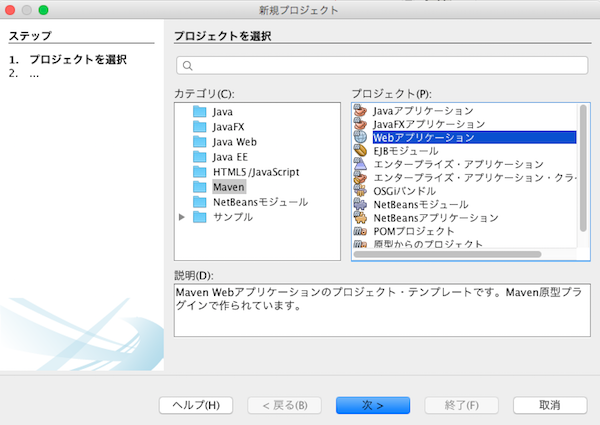
Task: Select the Java category
Action: [223, 112]
